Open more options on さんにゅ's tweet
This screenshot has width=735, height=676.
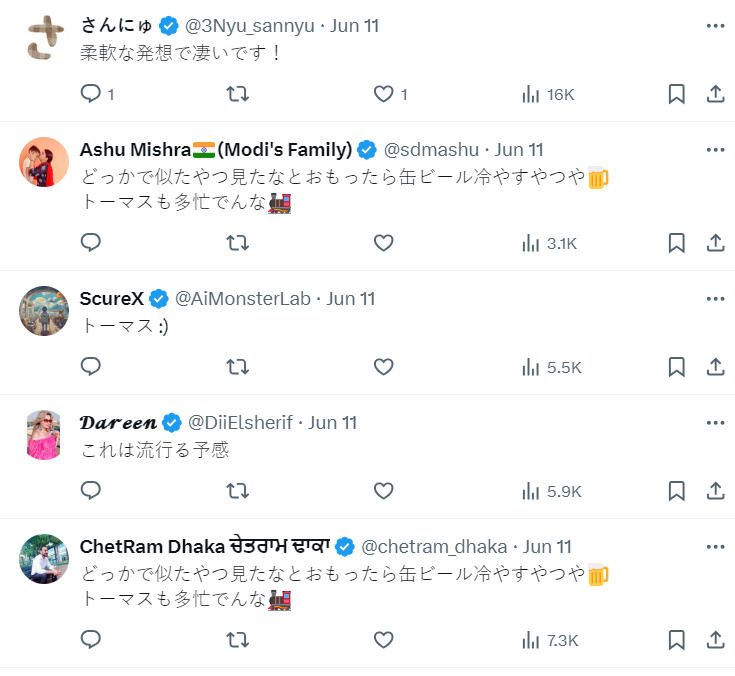coord(715,25)
